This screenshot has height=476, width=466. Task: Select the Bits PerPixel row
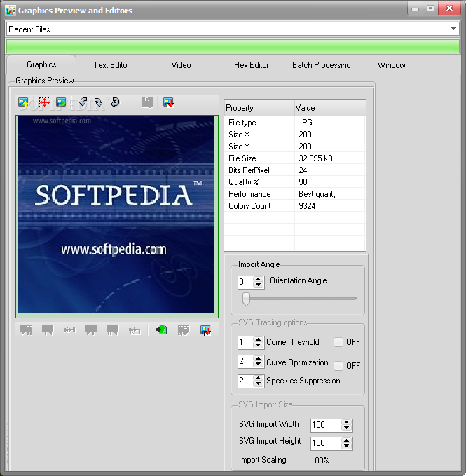click(295, 170)
